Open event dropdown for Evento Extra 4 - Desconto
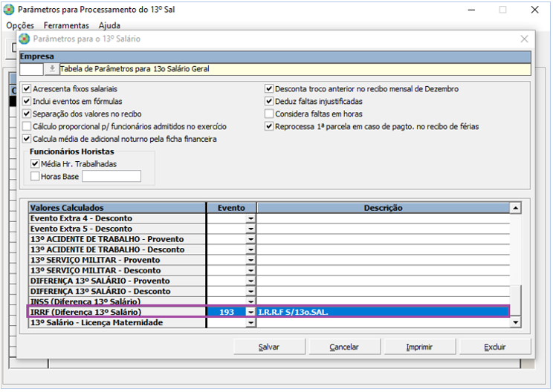The width and height of the screenshot is (553, 392). point(250,218)
